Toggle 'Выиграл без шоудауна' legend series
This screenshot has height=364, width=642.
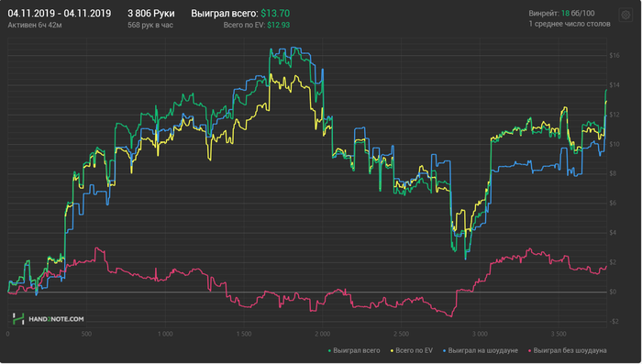point(567,350)
